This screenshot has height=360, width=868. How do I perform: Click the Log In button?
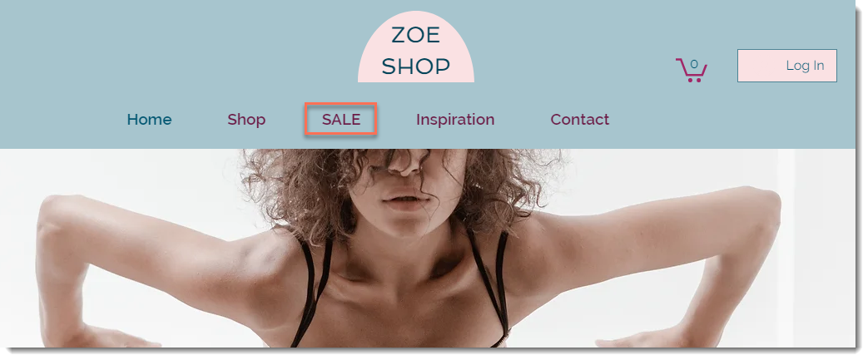[x=786, y=65]
